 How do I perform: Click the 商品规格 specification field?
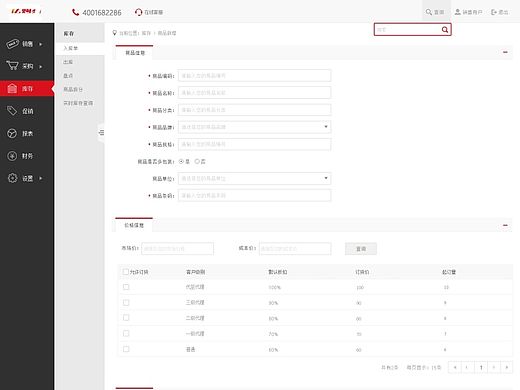pos(255,144)
